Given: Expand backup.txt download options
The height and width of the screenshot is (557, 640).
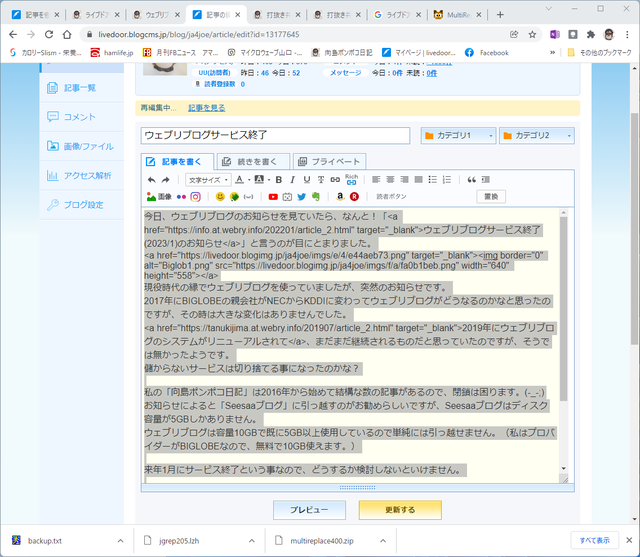Looking at the screenshot, I should [120, 541].
